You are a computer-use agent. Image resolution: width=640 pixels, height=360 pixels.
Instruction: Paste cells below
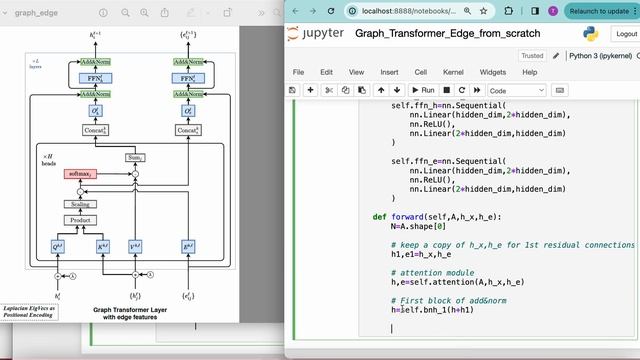362,90
